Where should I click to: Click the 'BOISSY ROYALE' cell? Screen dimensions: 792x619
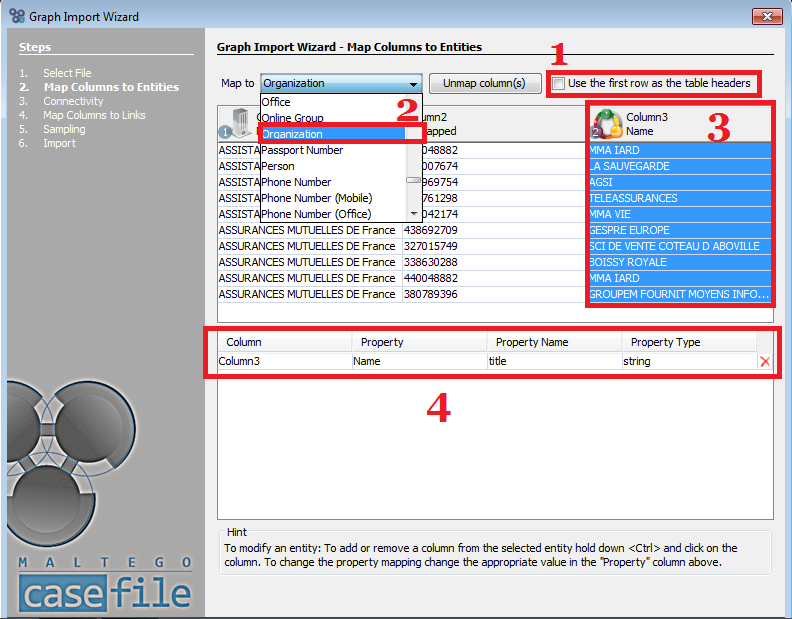point(680,262)
